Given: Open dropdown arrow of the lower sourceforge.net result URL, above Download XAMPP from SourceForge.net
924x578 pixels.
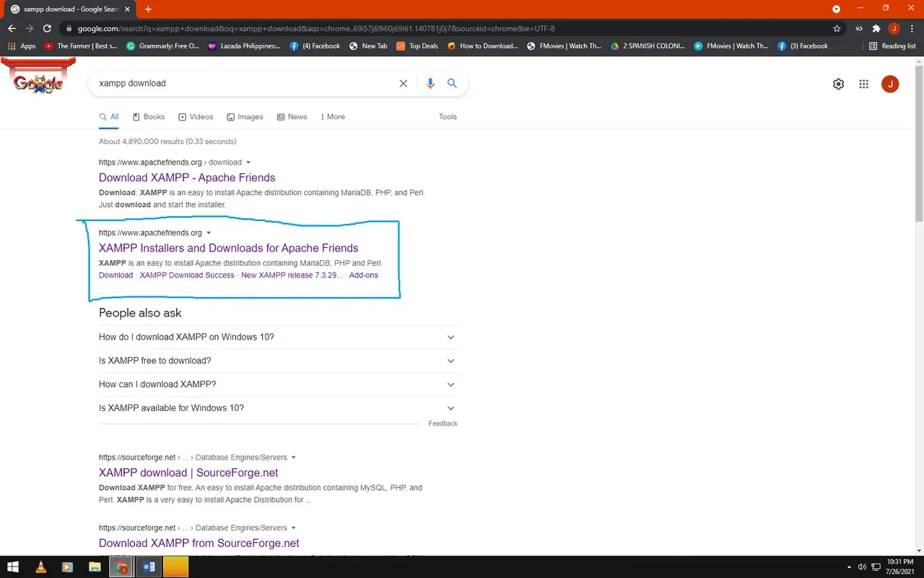Looking at the screenshot, I should point(294,528).
